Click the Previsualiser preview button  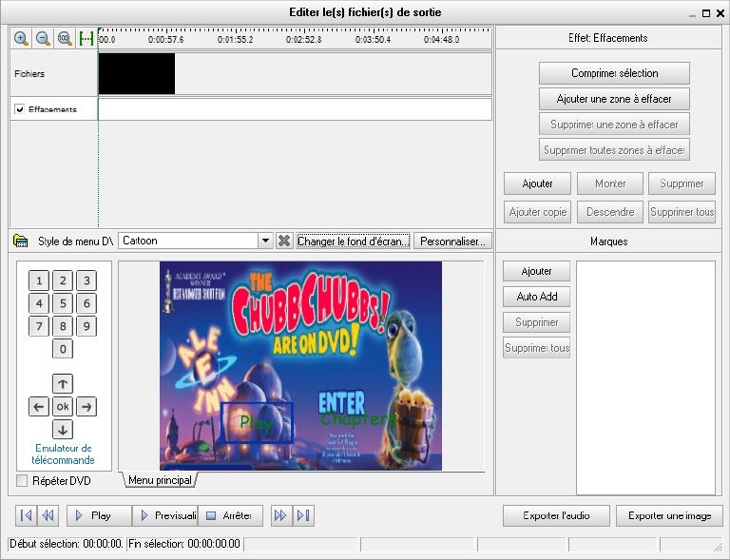[165, 515]
